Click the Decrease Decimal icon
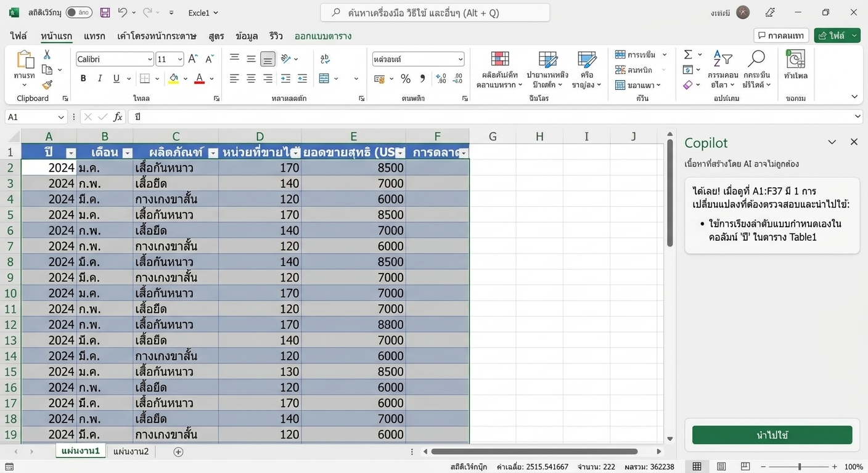This screenshot has width=868, height=473. 457,78
